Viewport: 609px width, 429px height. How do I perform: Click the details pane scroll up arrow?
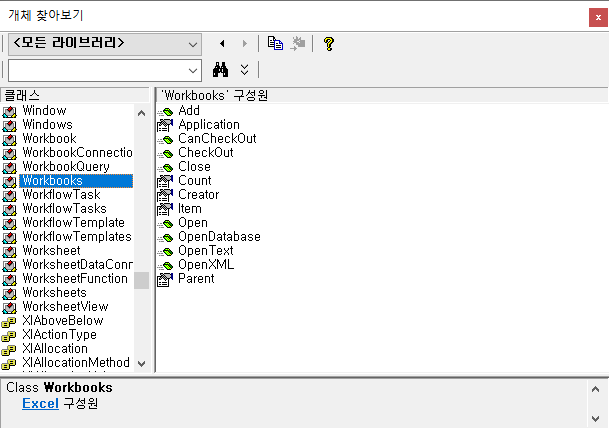(x=595, y=389)
